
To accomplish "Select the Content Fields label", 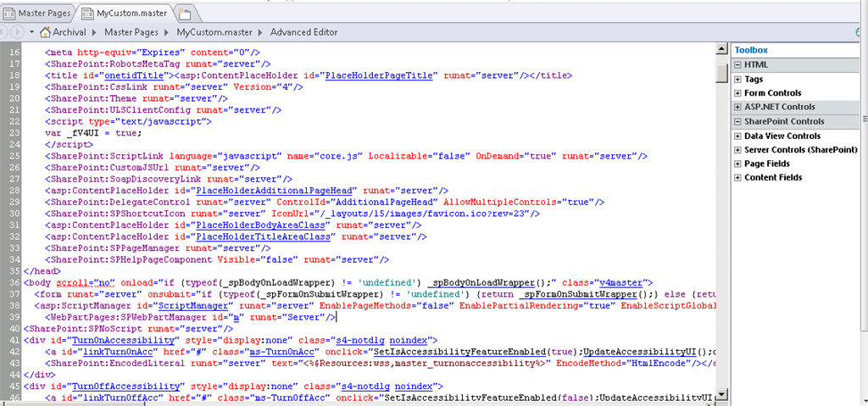I will (x=773, y=177).
